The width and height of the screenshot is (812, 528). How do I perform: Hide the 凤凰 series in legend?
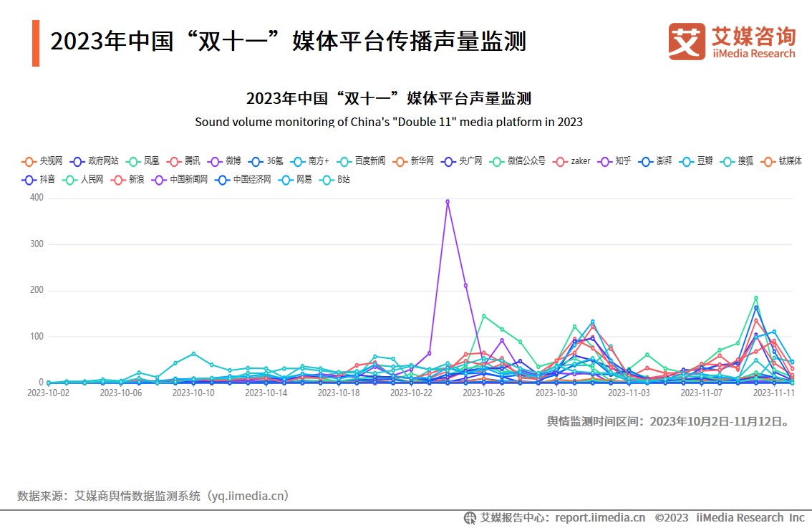pos(142,161)
